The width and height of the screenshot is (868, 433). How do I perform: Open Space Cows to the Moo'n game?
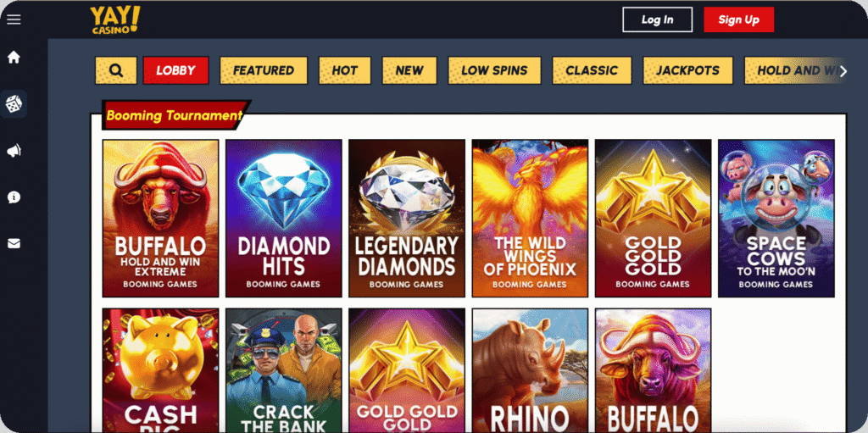click(776, 218)
